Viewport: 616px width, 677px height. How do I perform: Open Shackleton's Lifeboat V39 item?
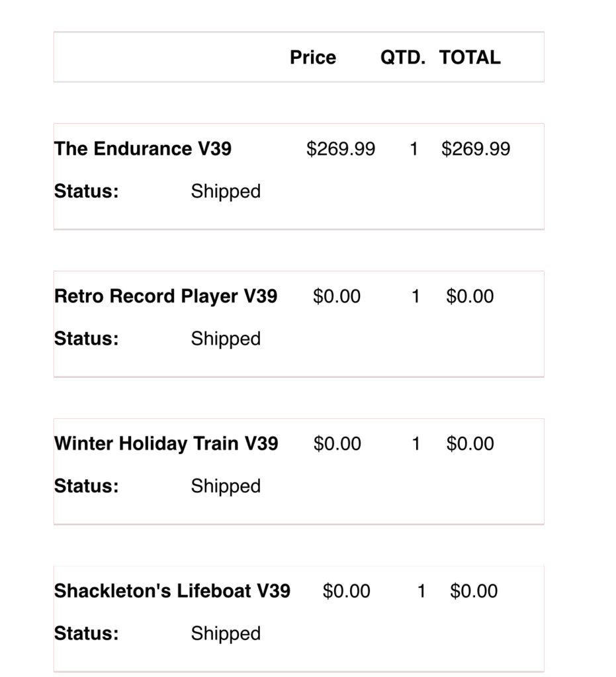tap(172, 591)
